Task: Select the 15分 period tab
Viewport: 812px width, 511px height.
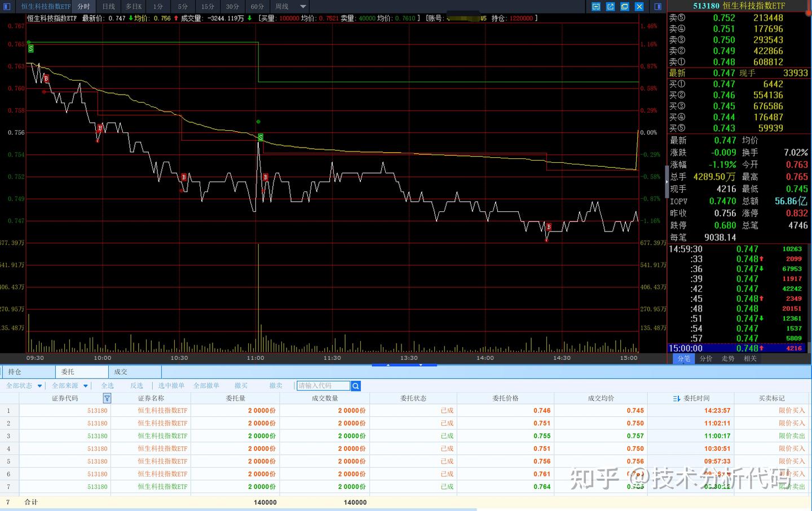Action: pyautogui.click(x=208, y=7)
